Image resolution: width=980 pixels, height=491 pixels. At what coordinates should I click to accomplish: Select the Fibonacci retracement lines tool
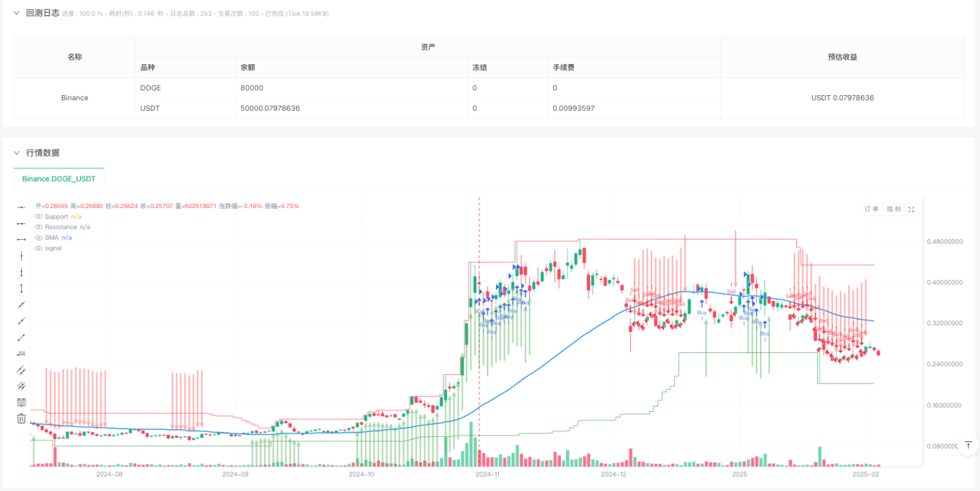21,402
